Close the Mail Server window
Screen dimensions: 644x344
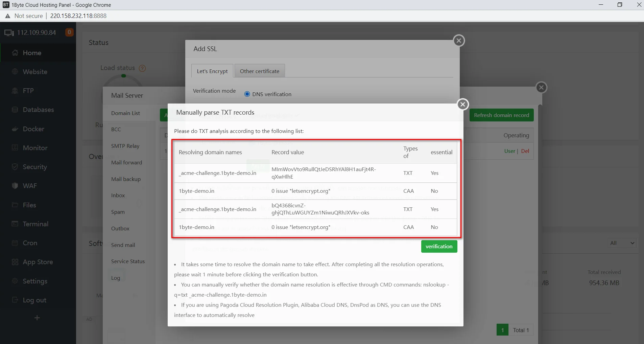point(541,88)
